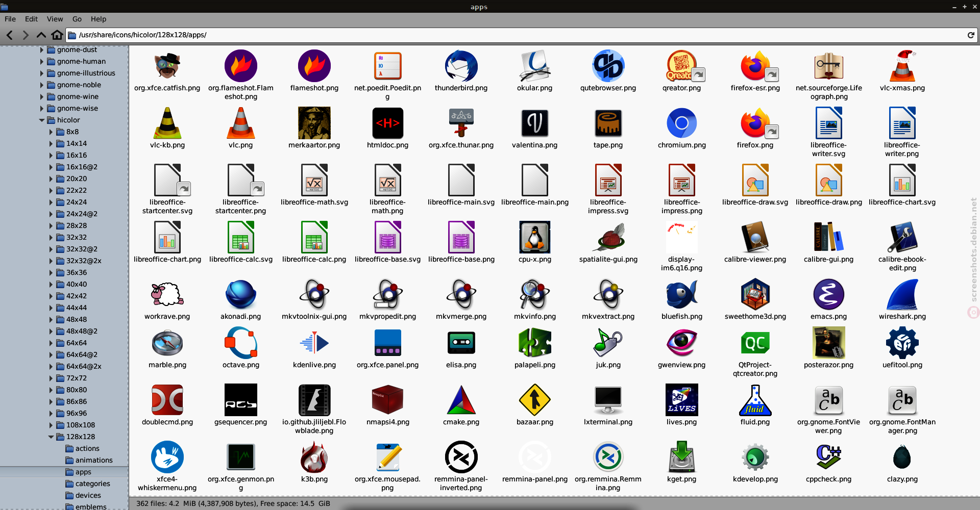Go to the home folder

[x=57, y=35]
